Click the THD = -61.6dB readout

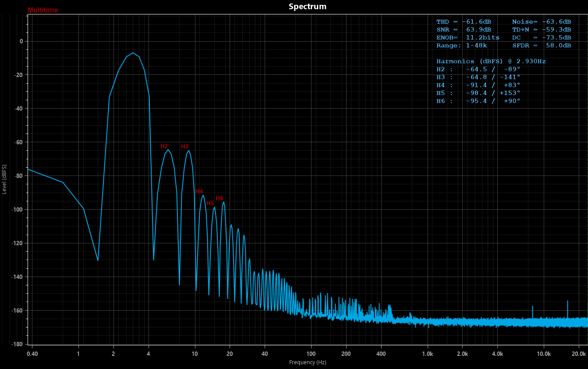click(x=464, y=22)
